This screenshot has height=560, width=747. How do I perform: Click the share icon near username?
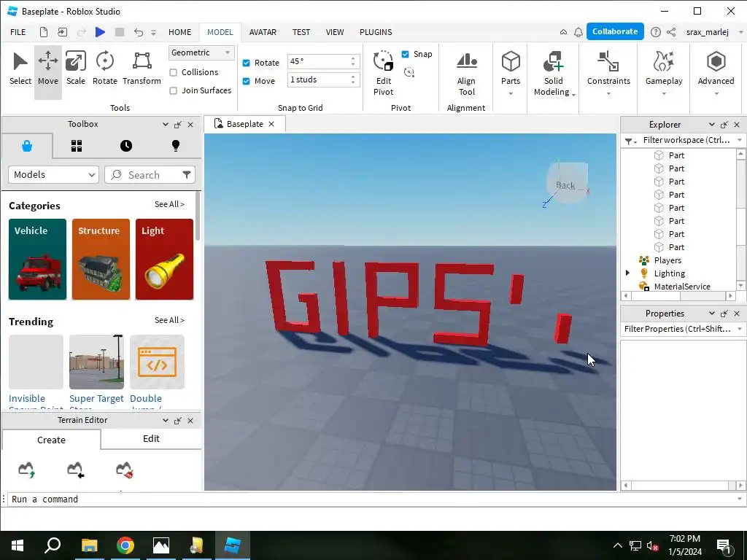tap(671, 32)
